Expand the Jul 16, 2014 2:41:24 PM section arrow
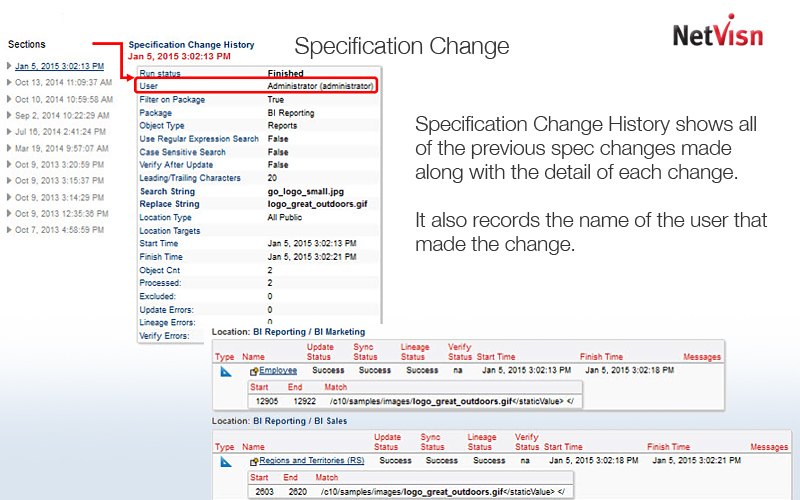The image size is (800, 500). [x=9, y=132]
